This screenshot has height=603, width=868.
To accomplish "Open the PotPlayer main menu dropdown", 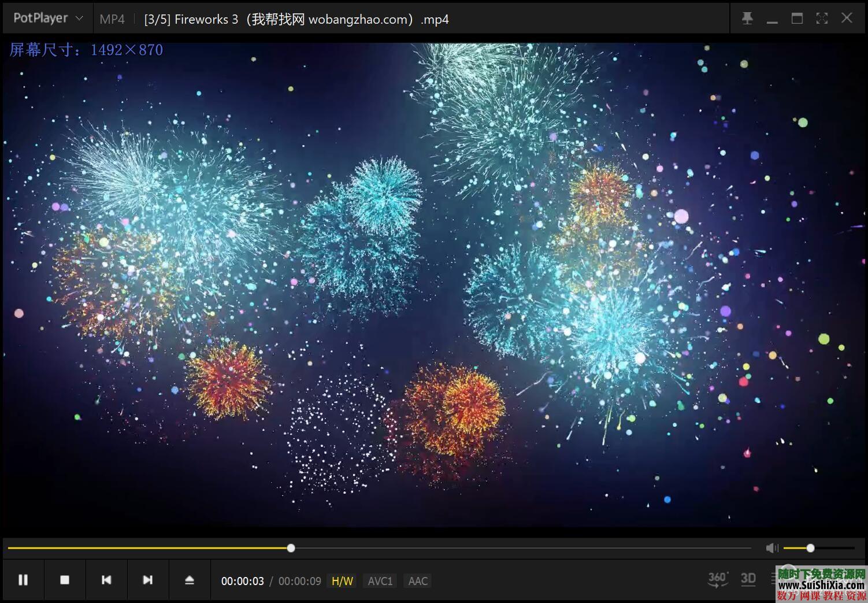I will point(40,19).
